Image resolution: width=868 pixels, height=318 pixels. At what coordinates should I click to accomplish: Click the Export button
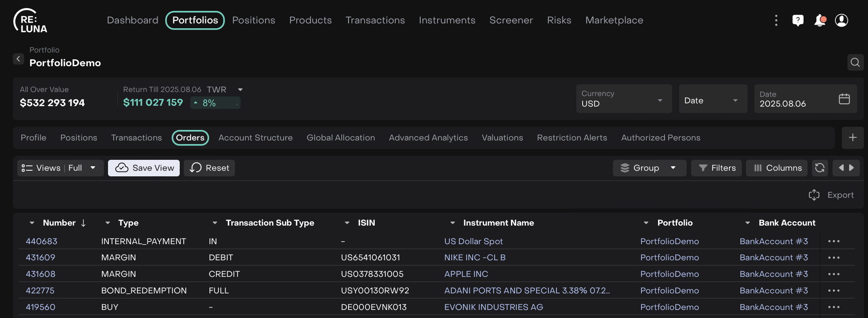click(x=831, y=195)
